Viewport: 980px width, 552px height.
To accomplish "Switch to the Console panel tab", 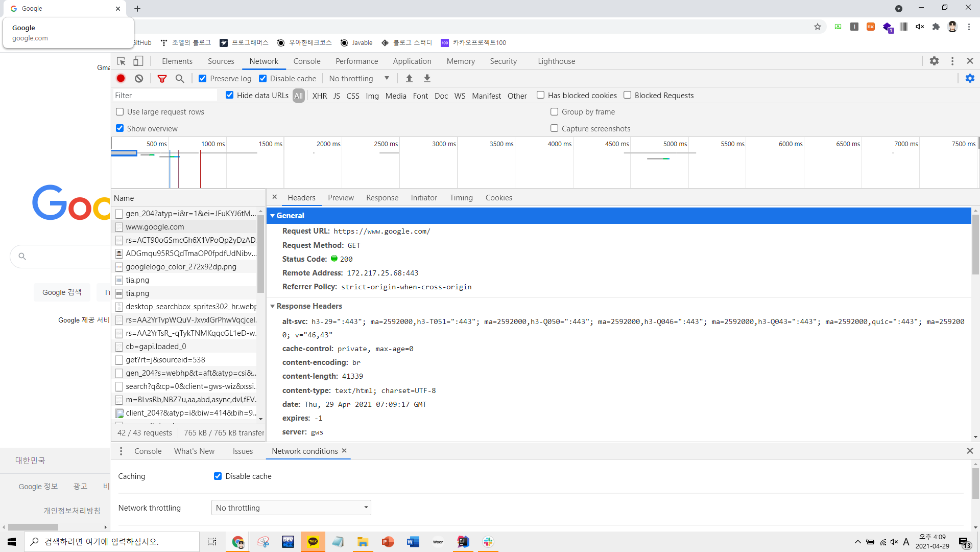I will click(x=306, y=61).
